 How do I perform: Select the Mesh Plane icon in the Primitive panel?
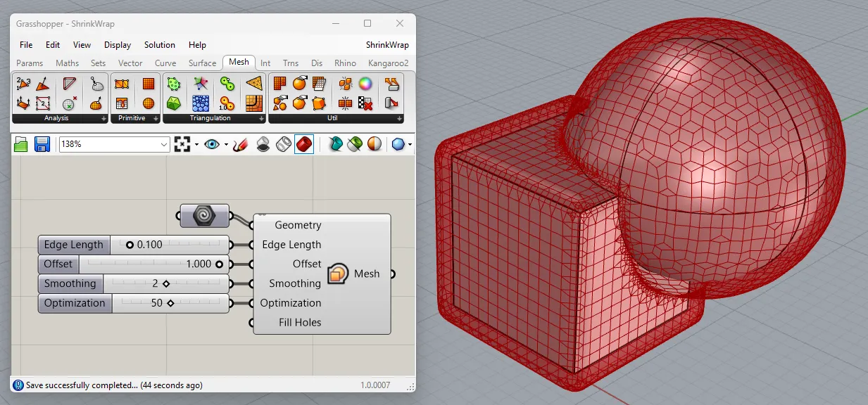148,84
